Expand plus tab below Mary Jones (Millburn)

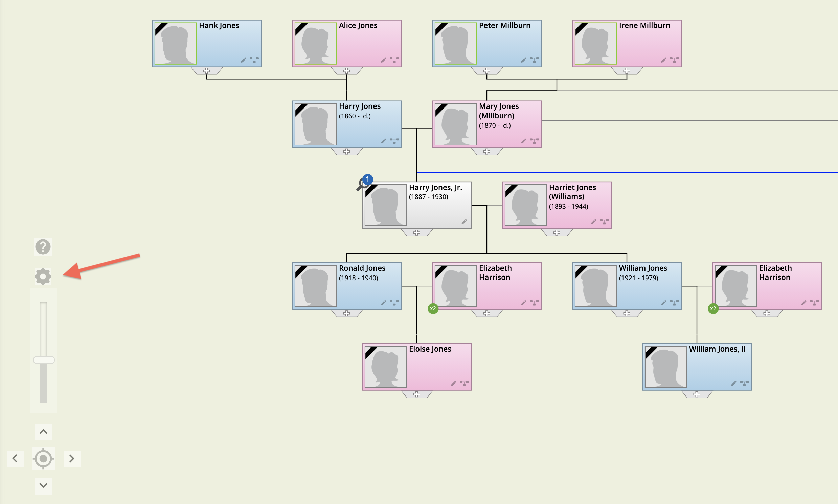[x=486, y=151]
